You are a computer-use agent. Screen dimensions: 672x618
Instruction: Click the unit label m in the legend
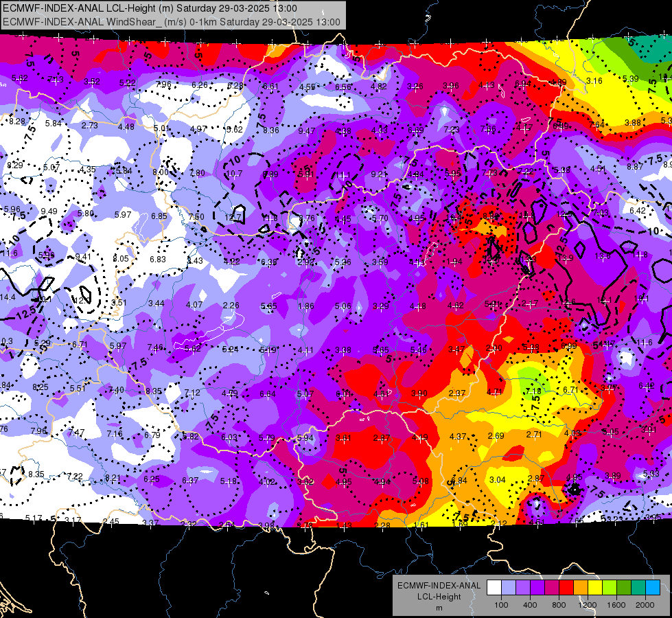(439, 608)
